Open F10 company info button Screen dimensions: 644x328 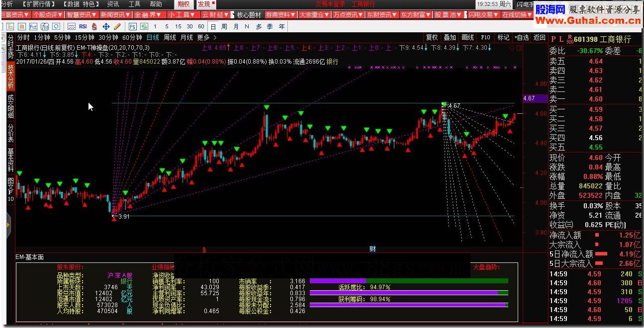tap(485, 38)
